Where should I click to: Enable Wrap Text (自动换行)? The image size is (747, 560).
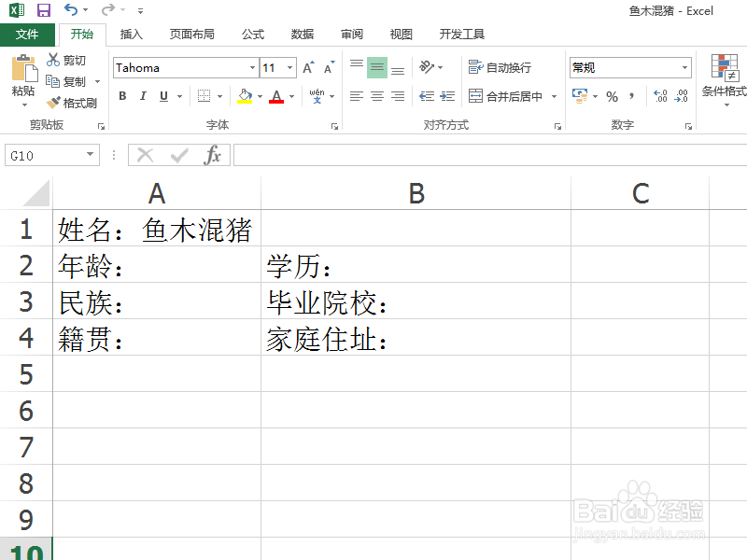[500, 67]
